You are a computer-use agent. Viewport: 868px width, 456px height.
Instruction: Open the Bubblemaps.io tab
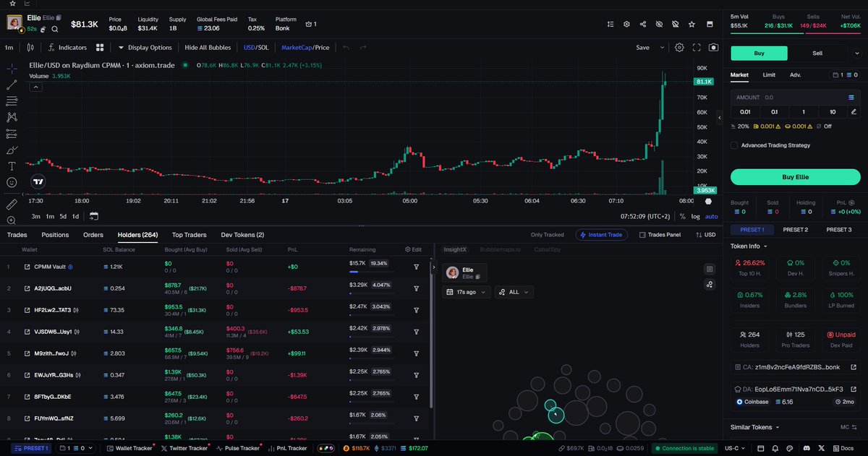500,249
